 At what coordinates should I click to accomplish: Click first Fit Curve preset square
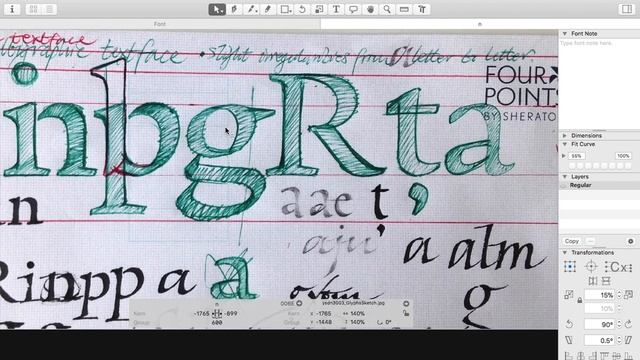click(572, 166)
